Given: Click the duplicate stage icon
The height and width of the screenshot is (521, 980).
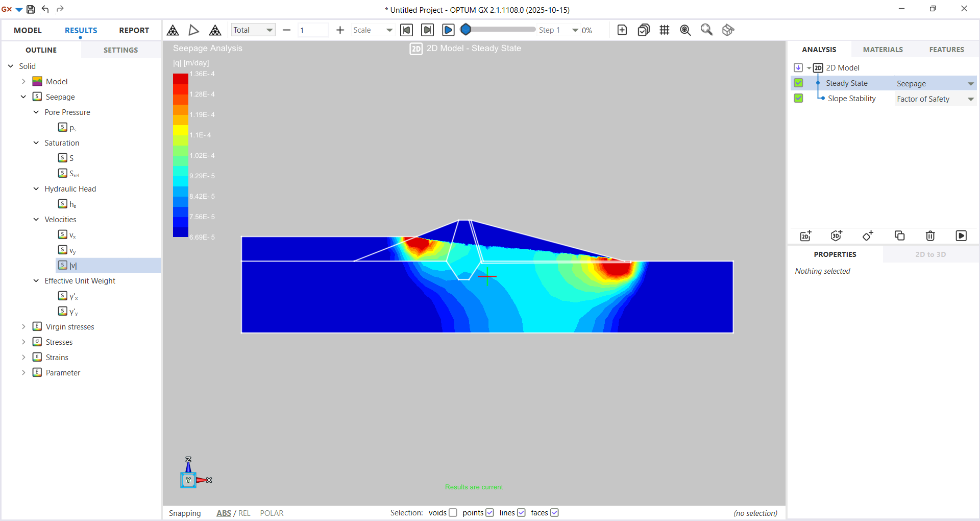Looking at the screenshot, I should [x=899, y=235].
